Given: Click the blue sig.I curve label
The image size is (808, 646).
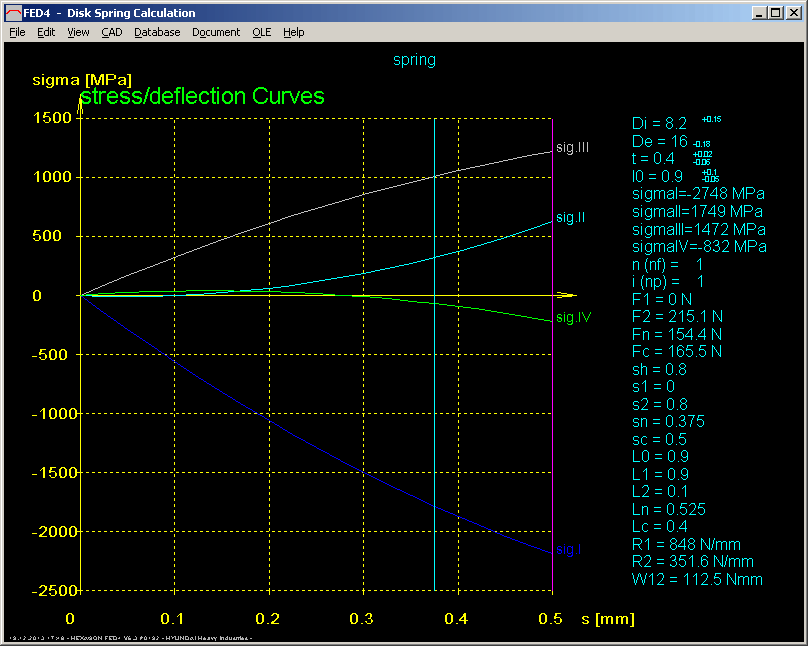Looking at the screenshot, I should pos(568,549).
